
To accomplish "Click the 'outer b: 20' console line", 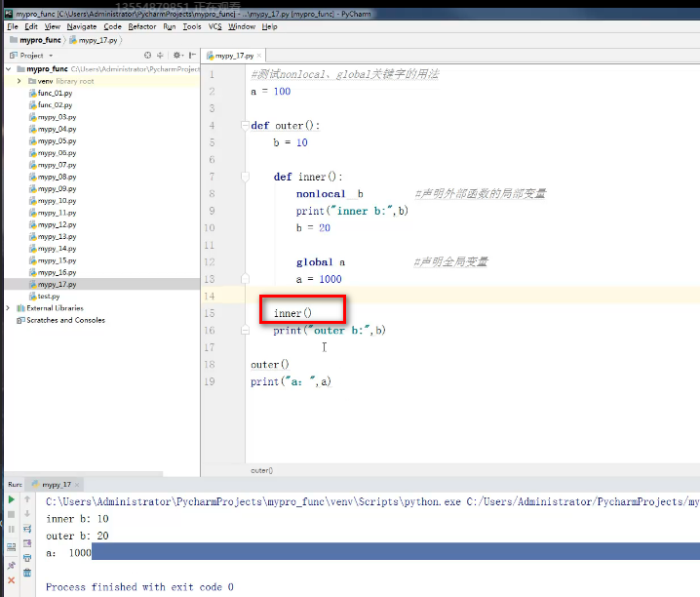I will point(77,536).
